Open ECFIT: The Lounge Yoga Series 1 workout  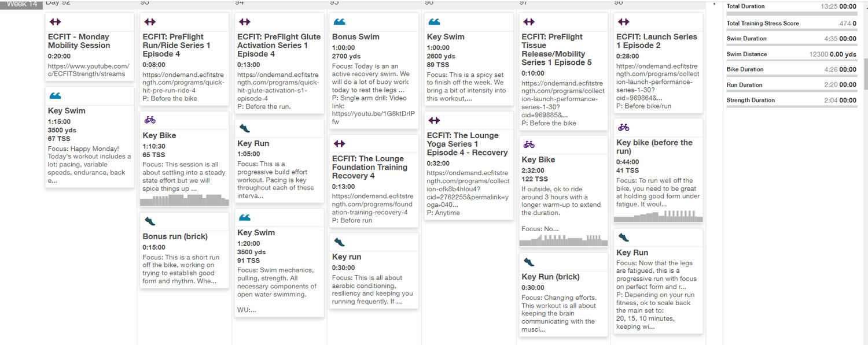coord(468,144)
